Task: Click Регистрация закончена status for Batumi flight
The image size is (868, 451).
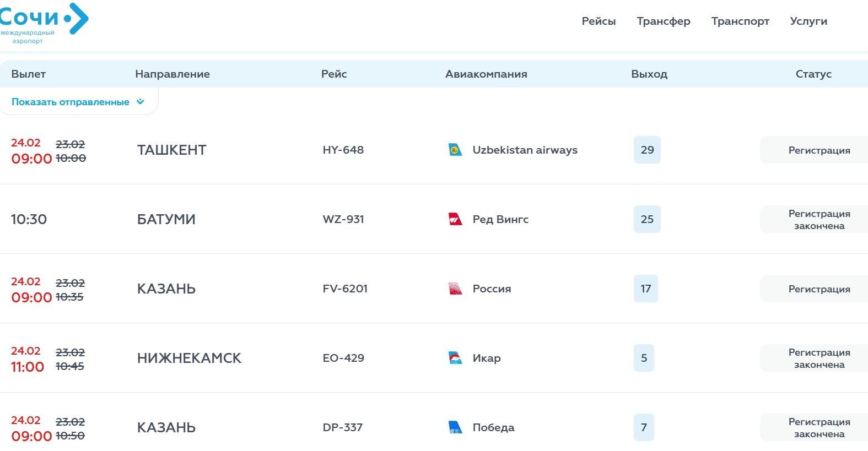Action: 818,220
